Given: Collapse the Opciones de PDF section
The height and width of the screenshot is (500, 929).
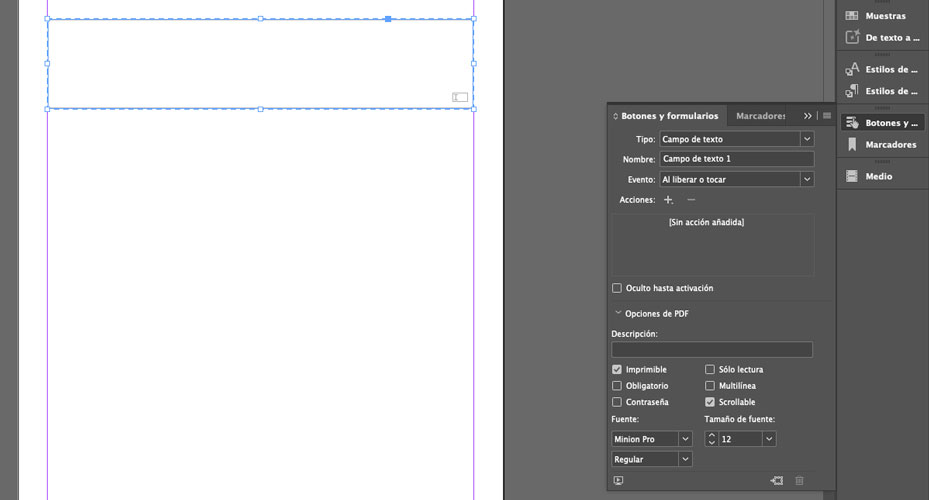Looking at the screenshot, I should (x=618, y=313).
